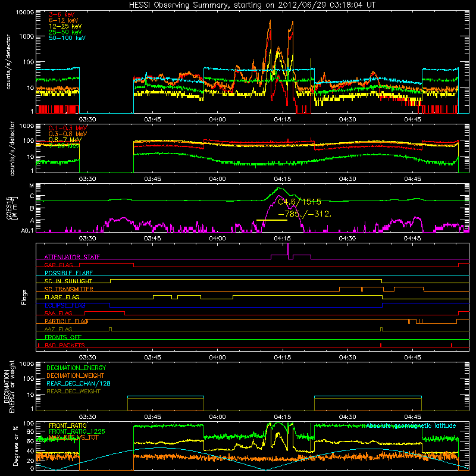Image resolution: width=476 pixels, height=476 pixels.
Task: Click the Degrees or % axis title
Action: [x=15, y=446]
